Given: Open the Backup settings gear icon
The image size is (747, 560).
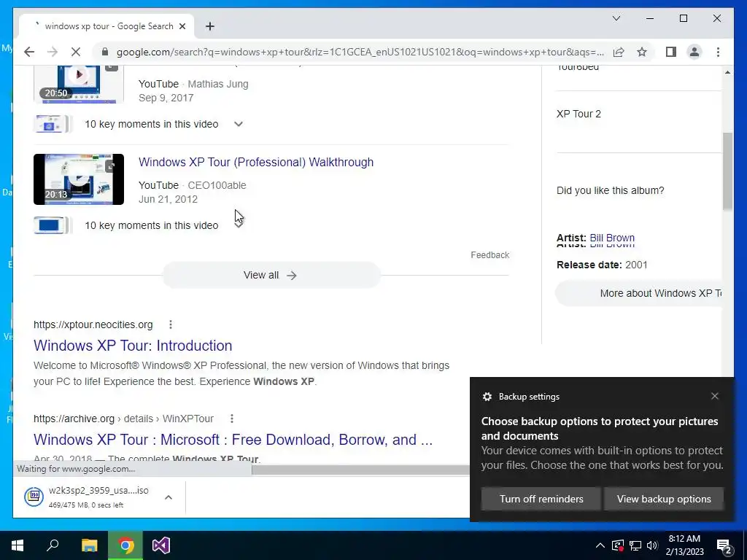Looking at the screenshot, I should (487, 396).
